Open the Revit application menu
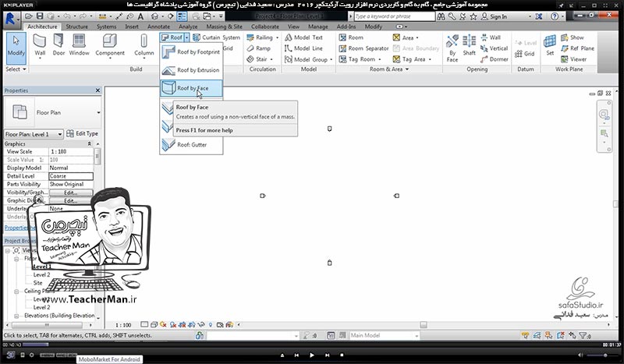The width and height of the screenshot is (624, 364). 12,18
